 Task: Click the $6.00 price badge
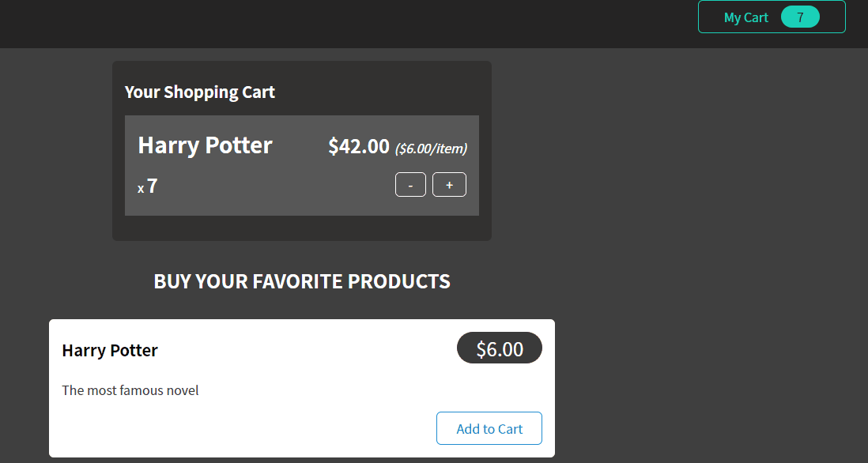[499, 348]
